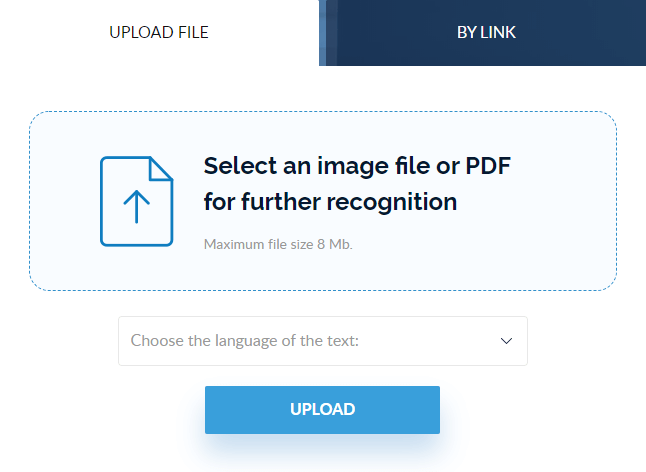Click the upward arrow inside the document icon
The image size is (646, 472).
click(136, 206)
